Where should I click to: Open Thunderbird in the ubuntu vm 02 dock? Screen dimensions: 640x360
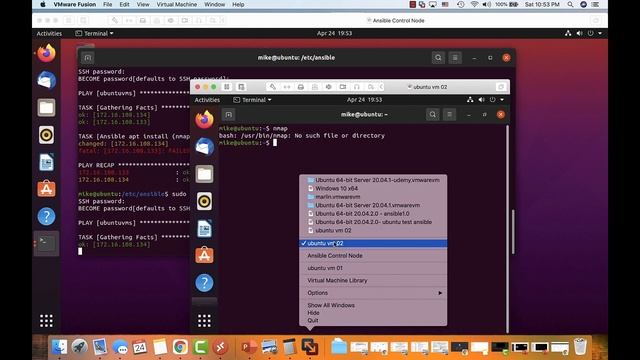coord(204,147)
